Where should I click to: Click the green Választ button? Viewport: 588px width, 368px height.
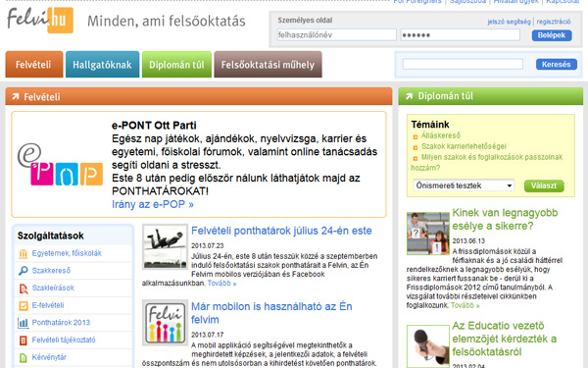pos(544,185)
